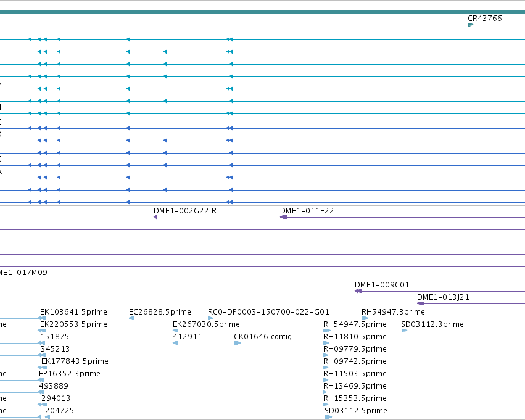Select the EC26828.5prime EST label
525x420 pixels.
tap(160, 312)
